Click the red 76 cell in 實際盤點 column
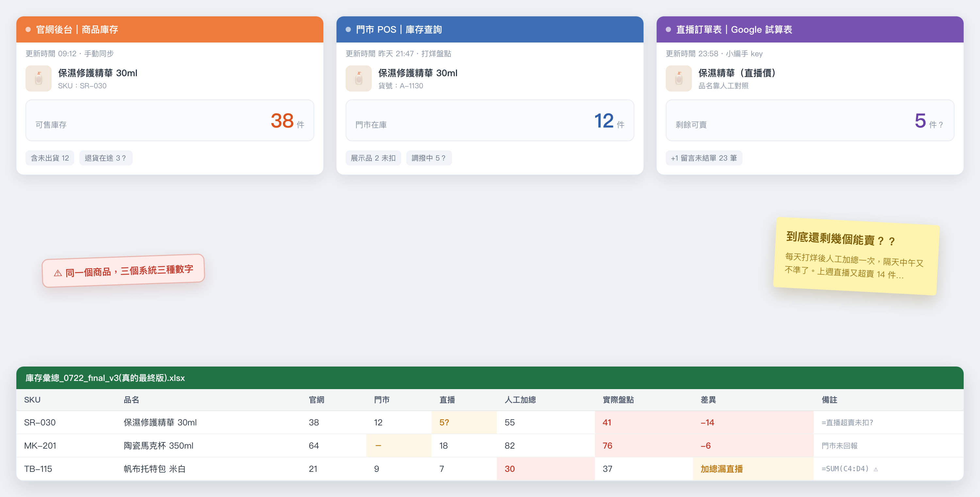Viewport: 980px width, 497px height. pyautogui.click(x=644, y=446)
